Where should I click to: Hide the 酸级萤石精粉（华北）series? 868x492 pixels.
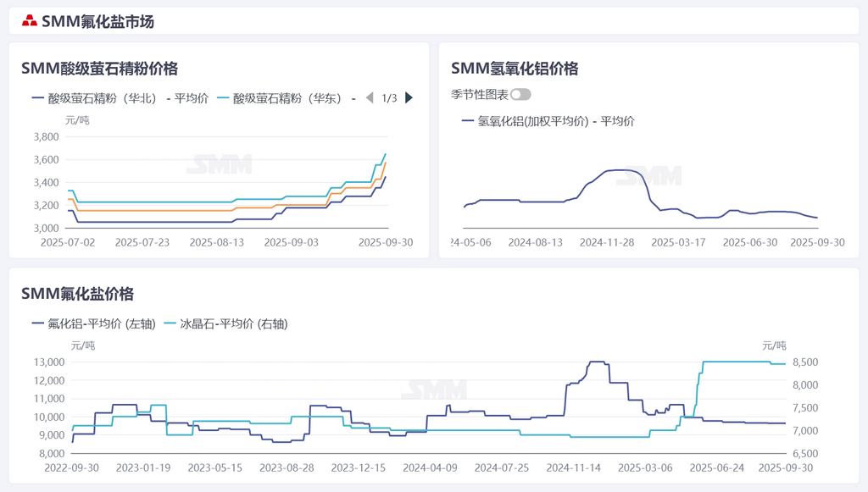120,98
